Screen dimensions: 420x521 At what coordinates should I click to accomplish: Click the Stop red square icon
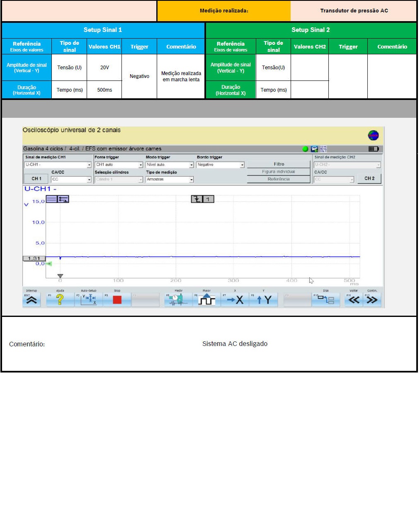pyautogui.click(x=117, y=300)
